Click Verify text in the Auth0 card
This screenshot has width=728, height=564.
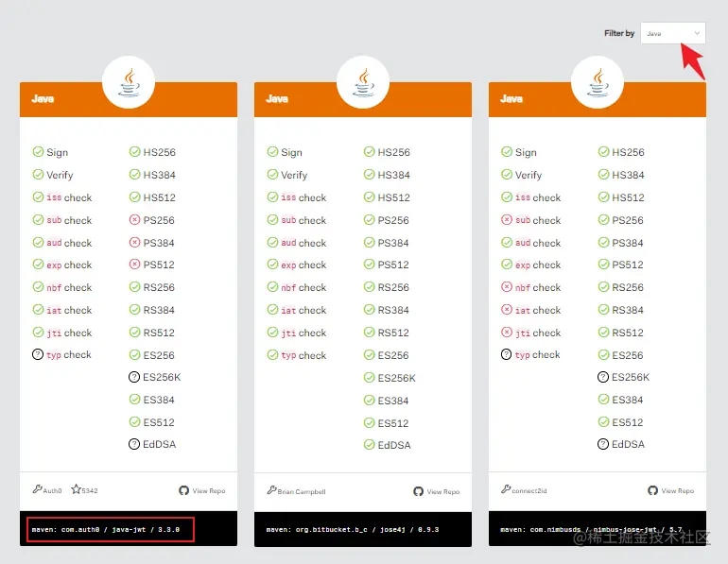click(60, 176)
